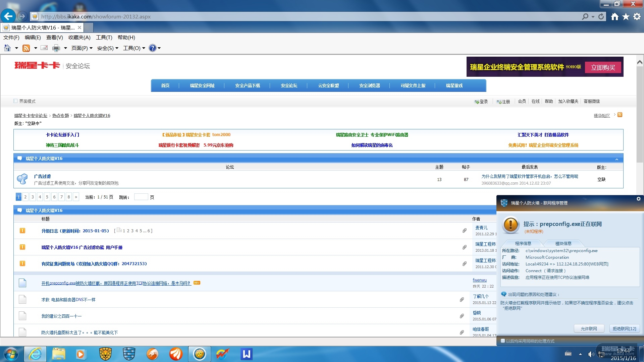Check the 界面模式 checkbox

point(15,101)
